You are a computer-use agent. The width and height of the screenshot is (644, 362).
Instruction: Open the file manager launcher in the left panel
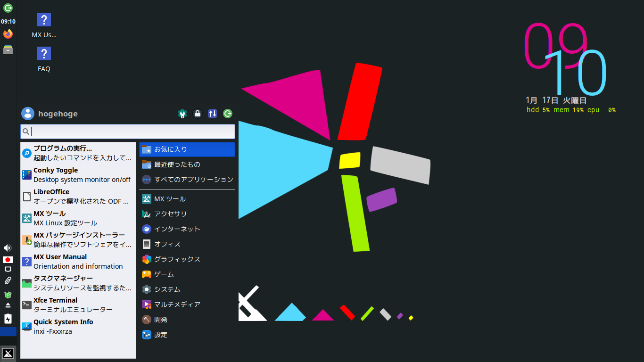point(8,49)
